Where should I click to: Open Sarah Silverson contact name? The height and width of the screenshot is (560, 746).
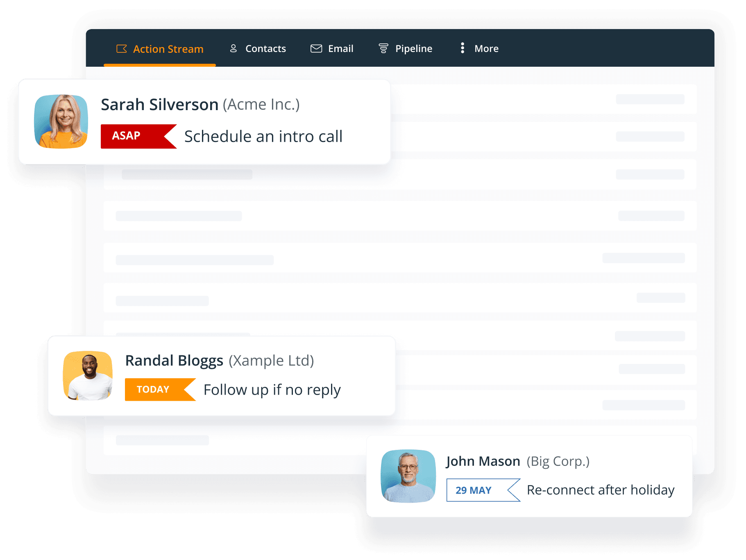tap(159, 105)
